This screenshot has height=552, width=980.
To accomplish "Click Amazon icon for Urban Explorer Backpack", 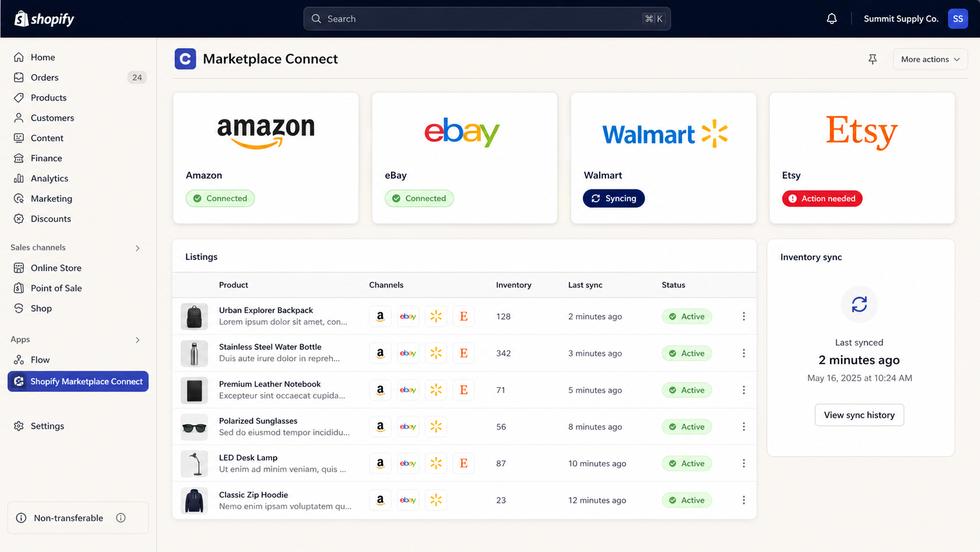I will tap(380, 316).
